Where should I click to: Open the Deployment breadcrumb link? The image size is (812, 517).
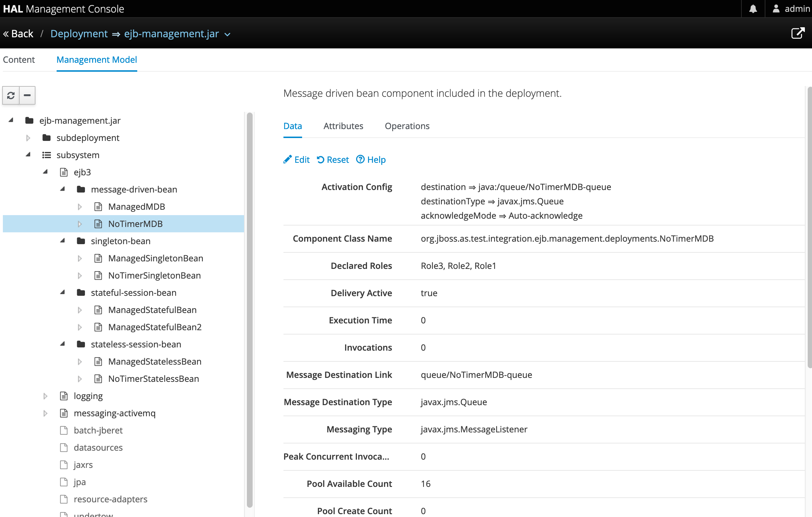click(x=79, y=33)
